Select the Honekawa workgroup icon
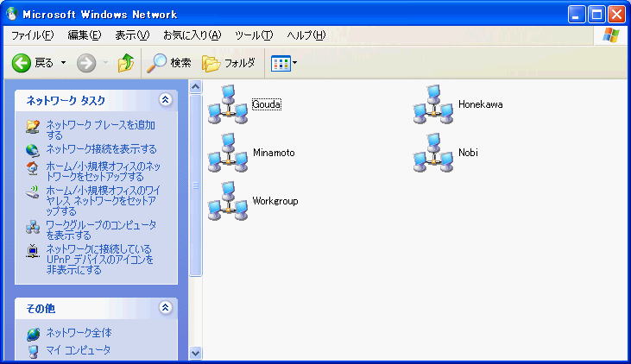 pos(433,104)
